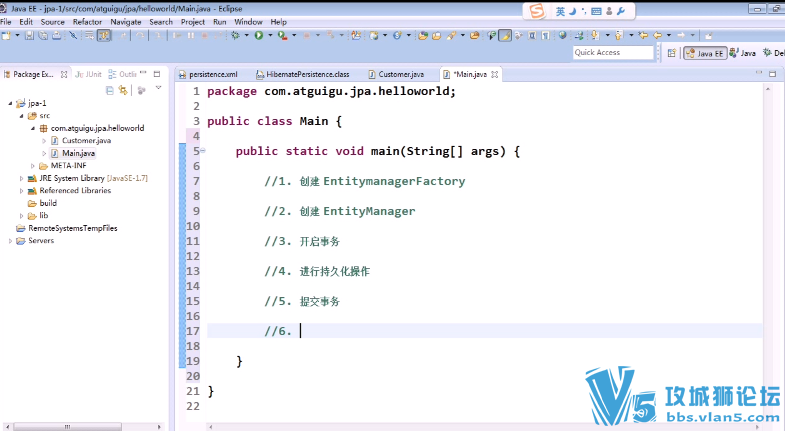Image resolution: width=785 pixels, height=431 pixels.
Task: Open the File menu
Action: click(6, 22)
